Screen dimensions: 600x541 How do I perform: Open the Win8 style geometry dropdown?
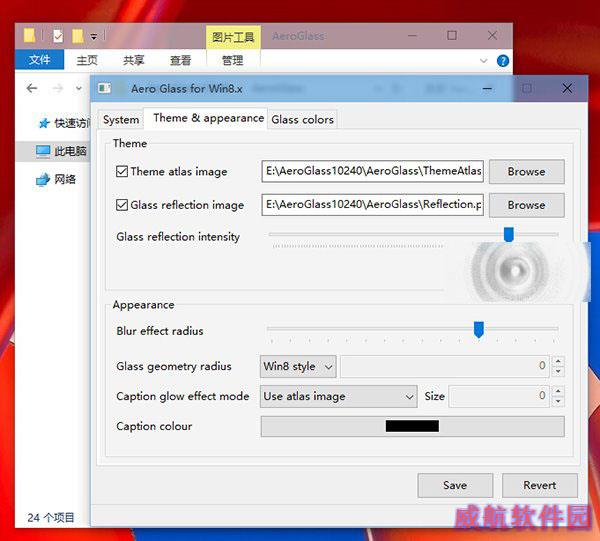pyautogui.click(x=298, y=367)
